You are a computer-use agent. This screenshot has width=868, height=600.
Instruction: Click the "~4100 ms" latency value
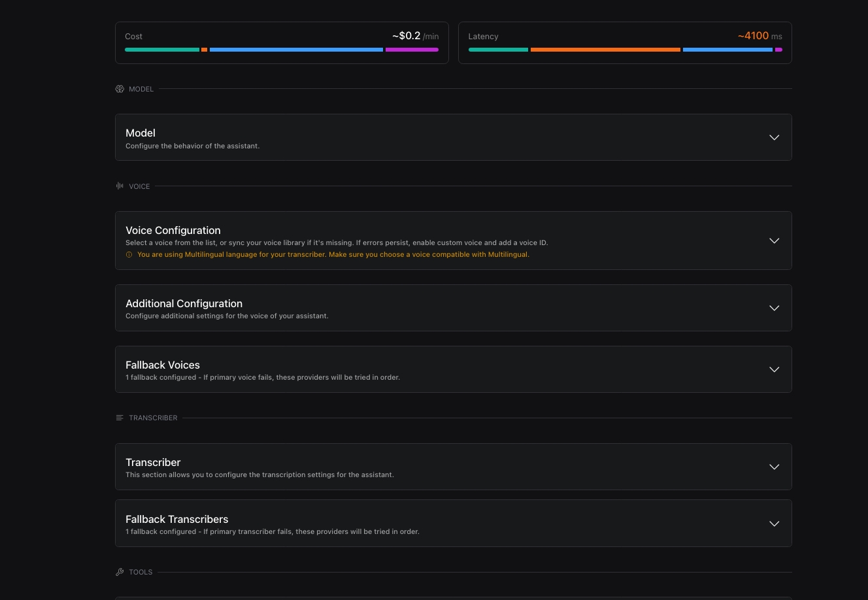(760, 36)
